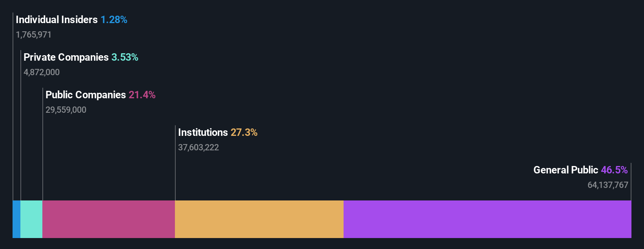Click the 37,603,222 shares figure
This screenshot has height=249, width=644.
tap(198, 147)
